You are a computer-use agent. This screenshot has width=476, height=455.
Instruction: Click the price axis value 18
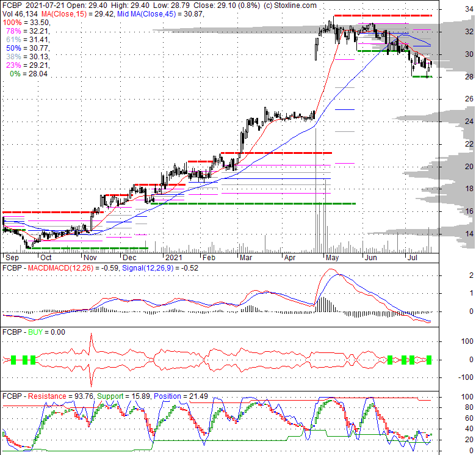coord(469,189)
